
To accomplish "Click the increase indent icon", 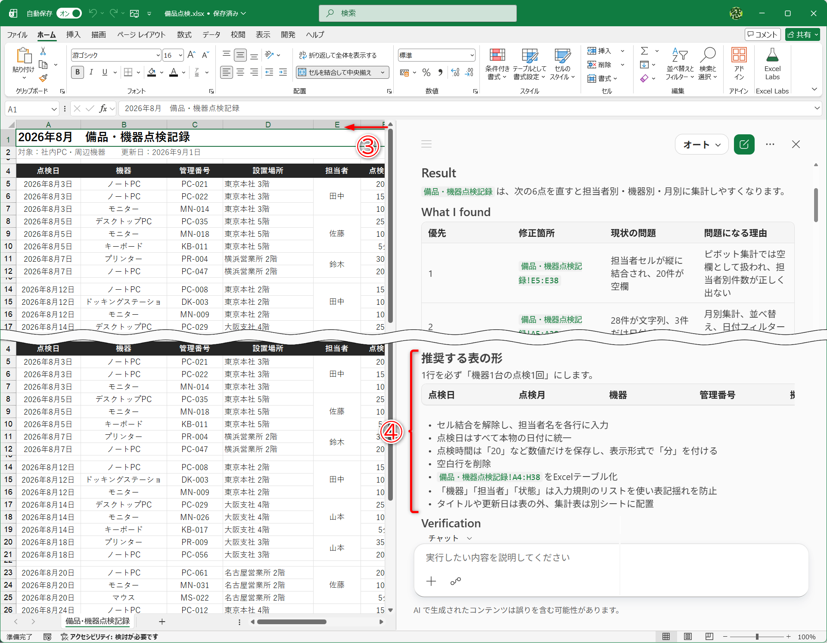I will coord(283,72).
